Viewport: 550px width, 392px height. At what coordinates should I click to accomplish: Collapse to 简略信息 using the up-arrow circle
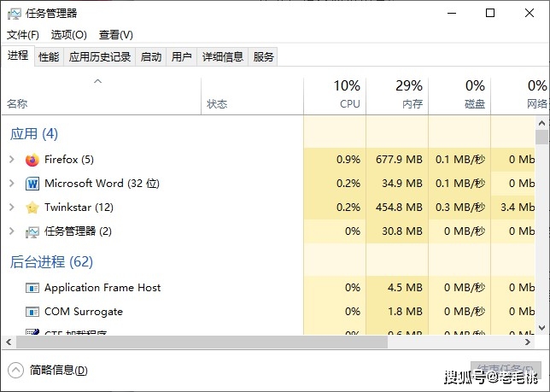tap(15, 371)
